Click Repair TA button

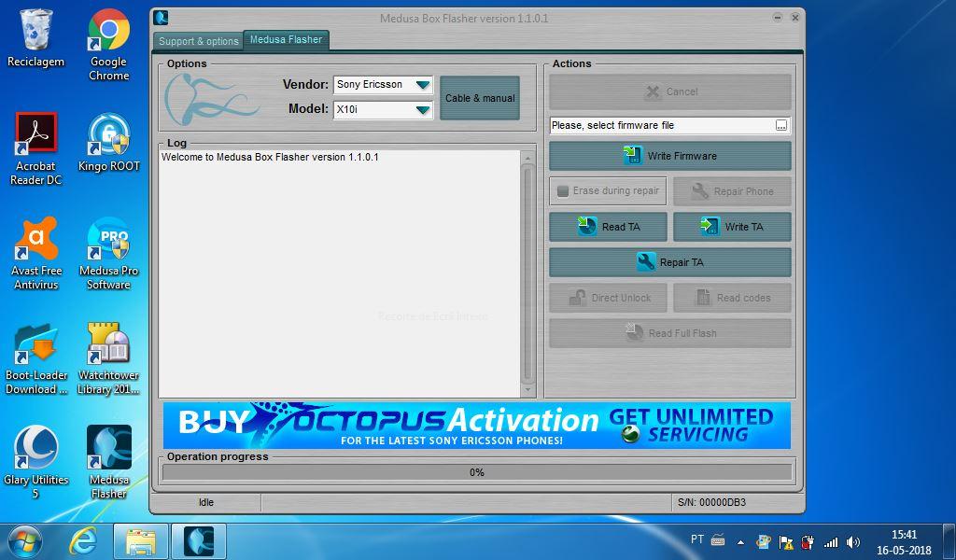click(x=670, y=262)
